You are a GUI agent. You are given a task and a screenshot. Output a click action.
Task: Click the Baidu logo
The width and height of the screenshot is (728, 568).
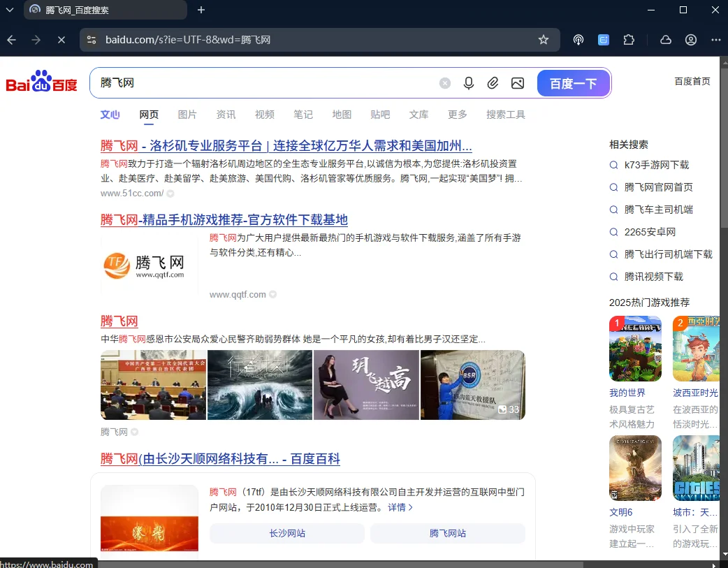point(41,82)
